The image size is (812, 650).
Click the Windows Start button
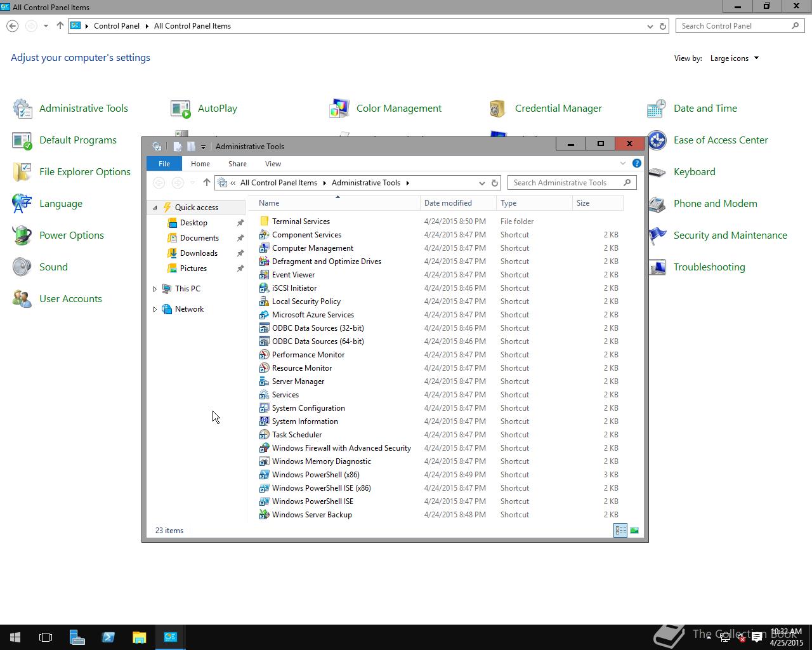(15, 637)
